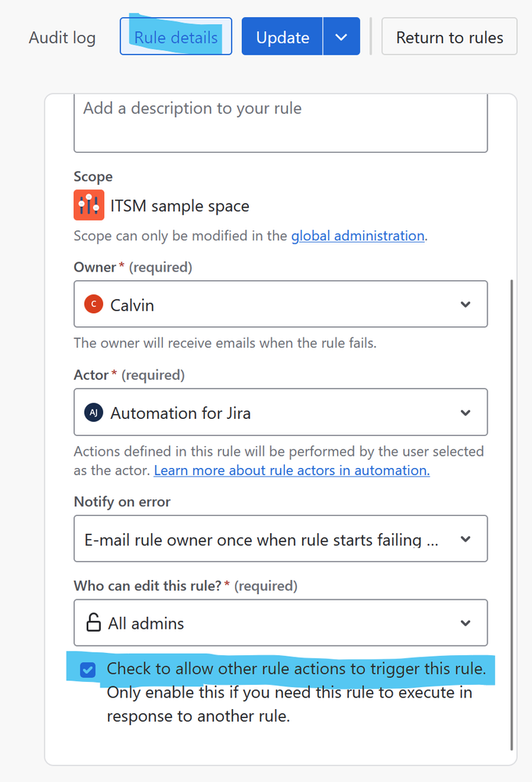The height and width of the screenshot is (782, 532).
Task: Expand the Notify on error dropdown
Action: 465,539
